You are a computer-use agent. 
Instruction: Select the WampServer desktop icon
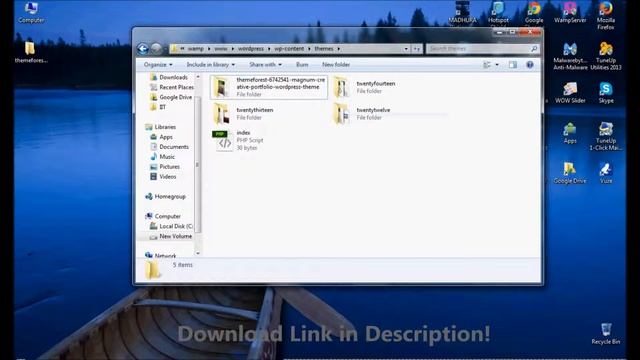pos(570,13)
